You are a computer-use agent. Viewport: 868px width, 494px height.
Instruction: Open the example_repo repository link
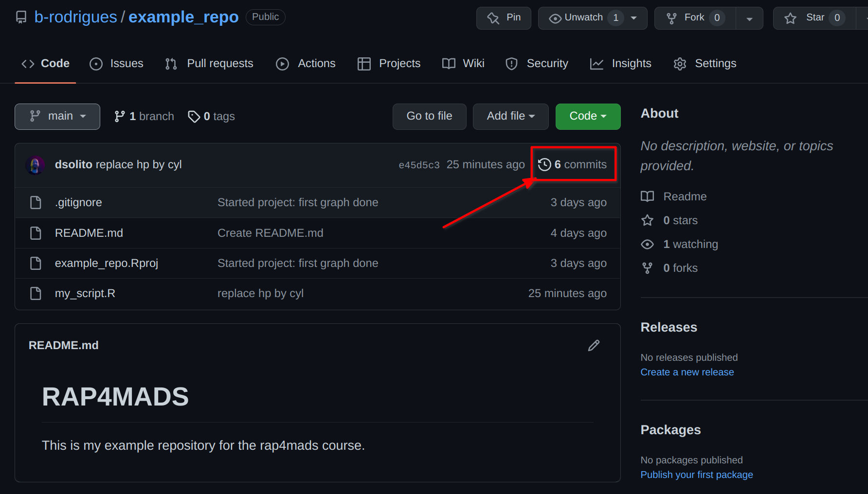183,17
